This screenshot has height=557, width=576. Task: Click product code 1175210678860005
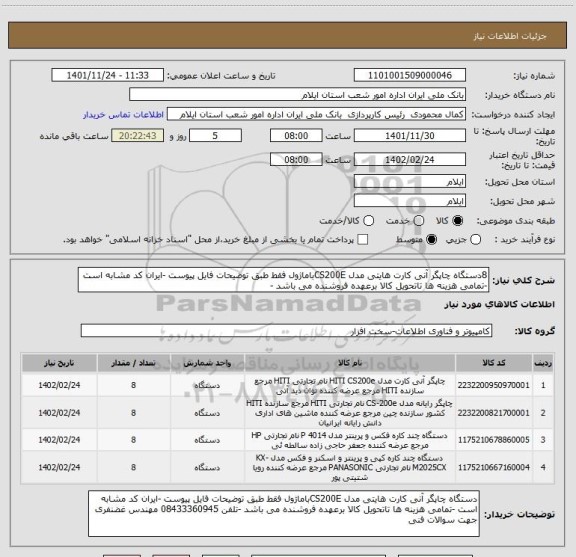[x=493, y=440]
